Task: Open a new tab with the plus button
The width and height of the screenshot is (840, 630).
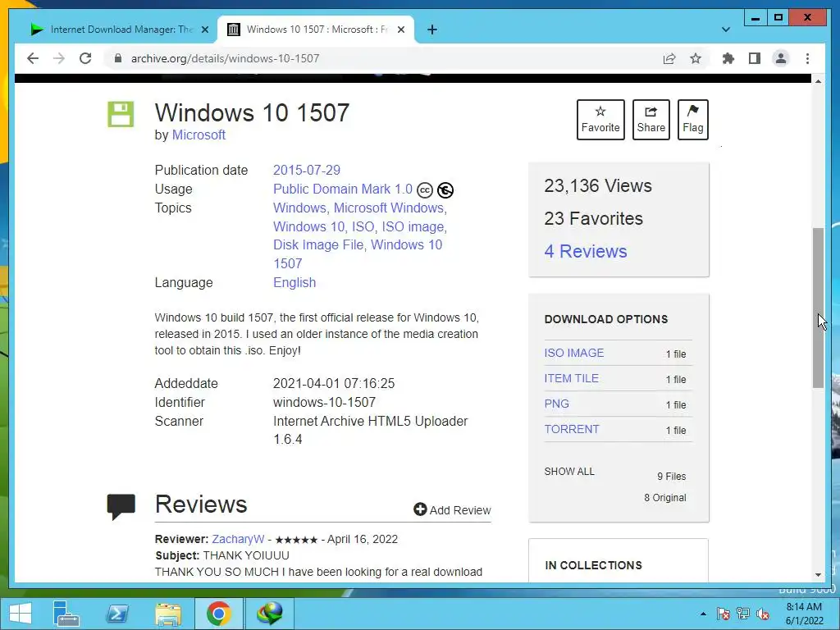Action: coord(432,30)
